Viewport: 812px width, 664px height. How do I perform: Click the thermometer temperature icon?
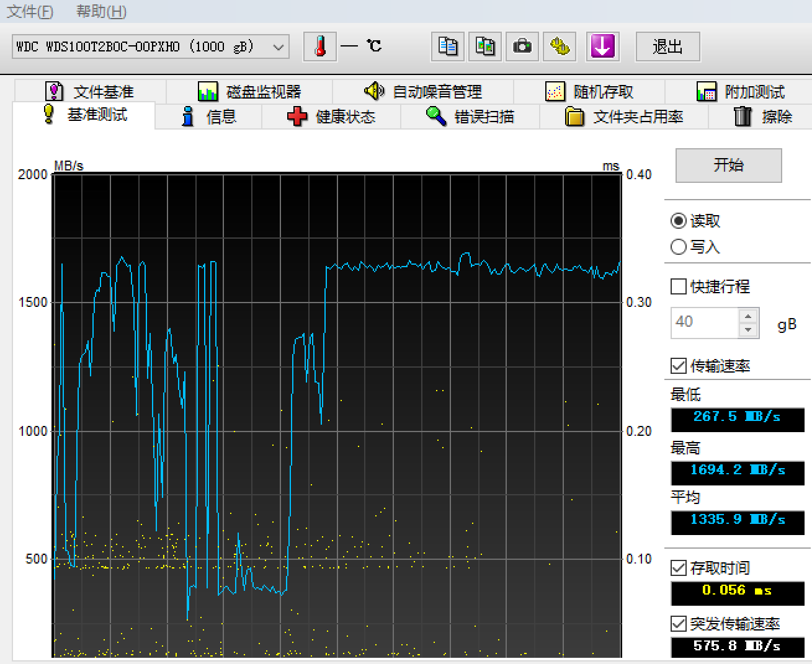(320, 46)
